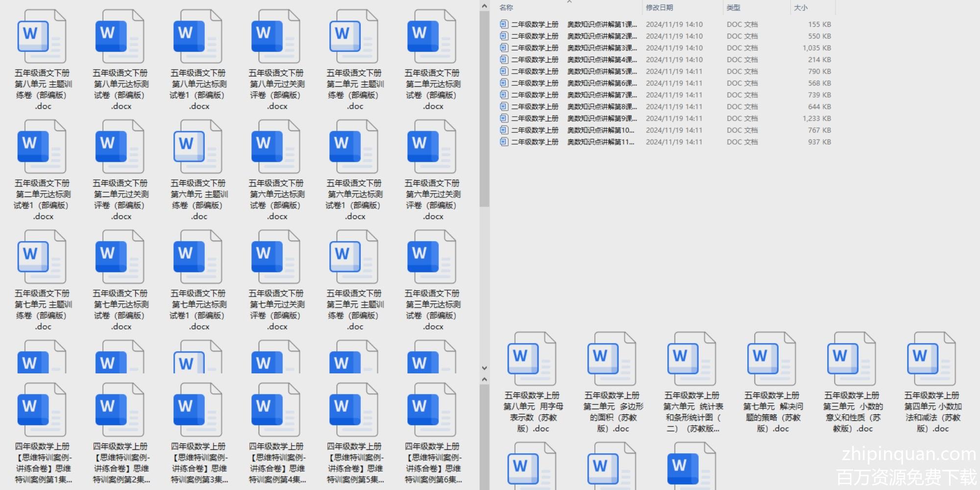Screen dimensions: 980x490
Task: Click the 类型 column header
Action: click(x=733, y=8)
